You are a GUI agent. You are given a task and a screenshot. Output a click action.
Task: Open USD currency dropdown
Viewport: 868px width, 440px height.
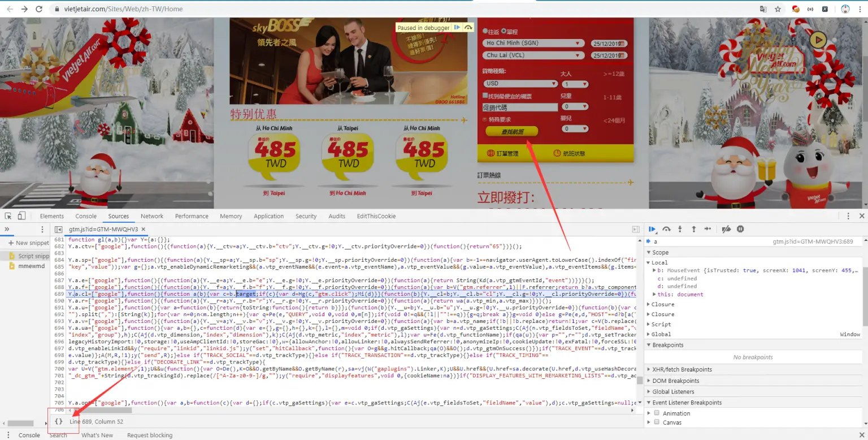pyautogui.click(x=520, y=83)
